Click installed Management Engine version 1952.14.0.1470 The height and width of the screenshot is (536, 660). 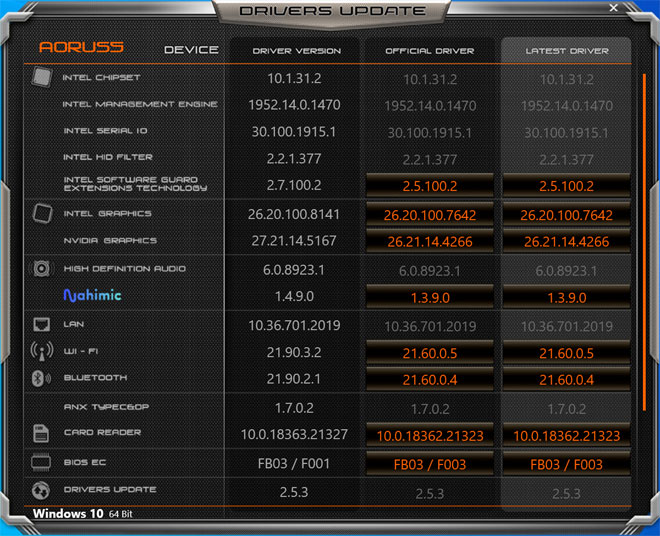[294, 104]
